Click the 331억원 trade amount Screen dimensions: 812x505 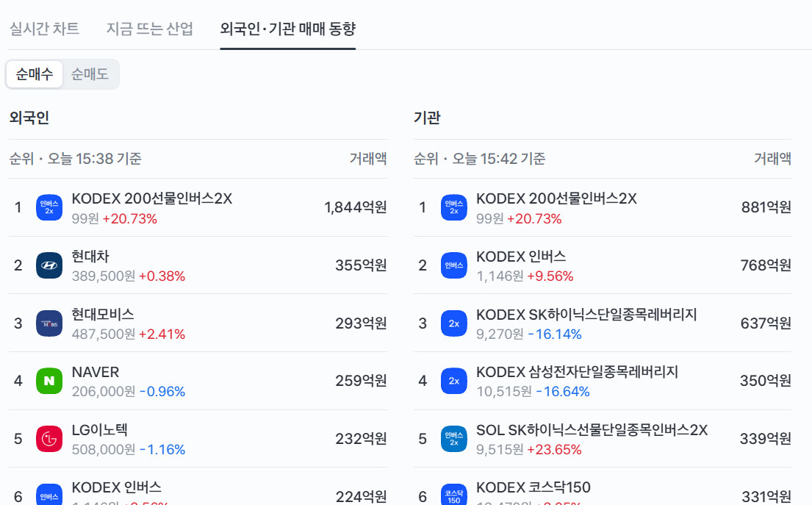click(766, 497)
